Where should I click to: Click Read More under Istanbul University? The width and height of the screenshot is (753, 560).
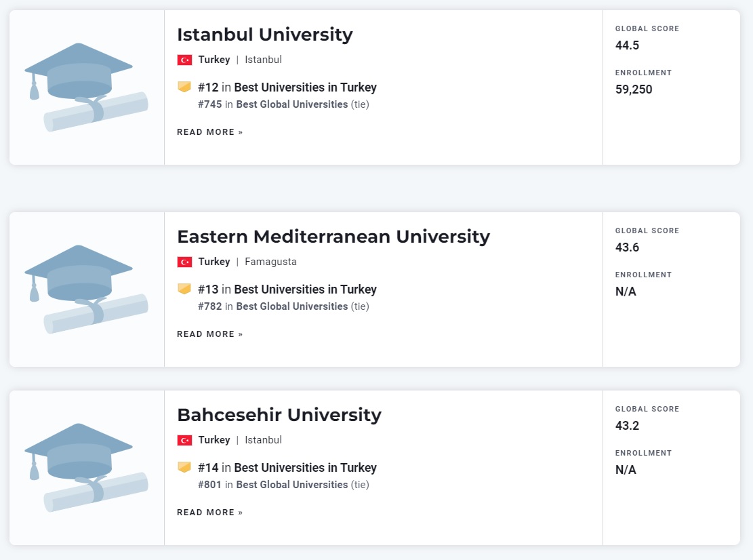209,132
